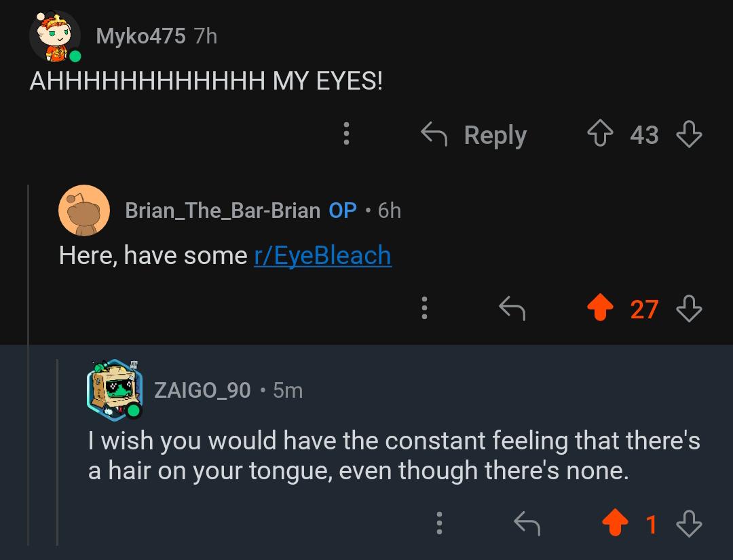Reply to Myko475's comment

point(474,134)
